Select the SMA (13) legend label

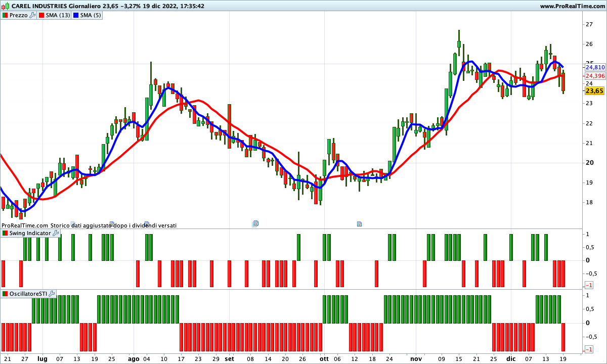point(58,15)
